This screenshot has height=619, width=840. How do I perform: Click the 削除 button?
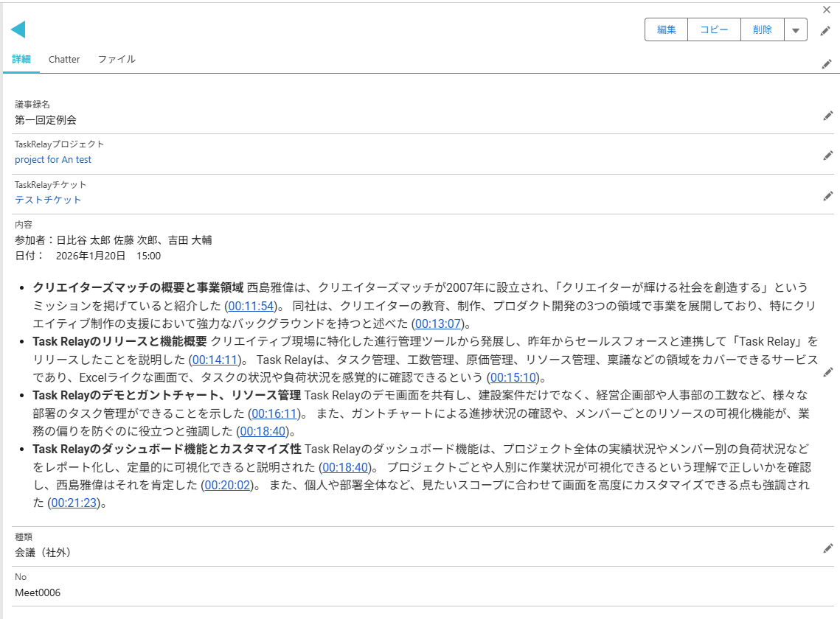763,30
